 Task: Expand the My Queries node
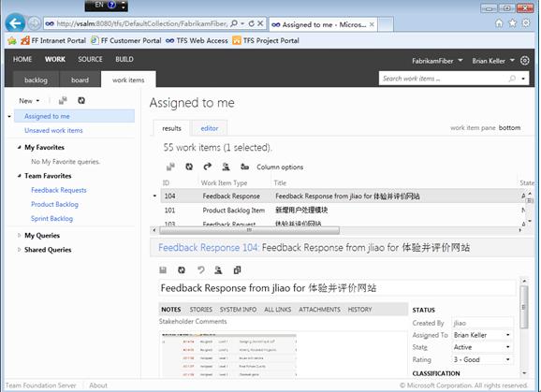tap(20, 236)
